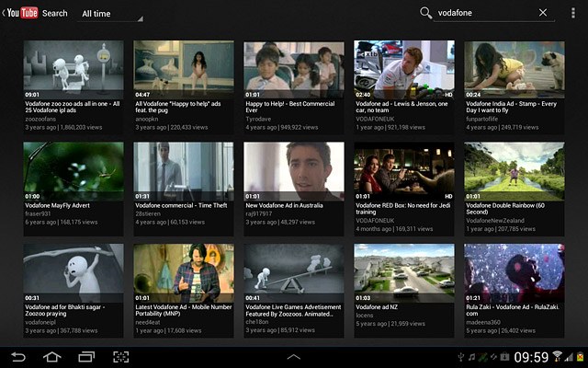Viewport: 588px width, 368px height.
Task: Tap uploader name 28stieren
Action: [x=148, y=213]
